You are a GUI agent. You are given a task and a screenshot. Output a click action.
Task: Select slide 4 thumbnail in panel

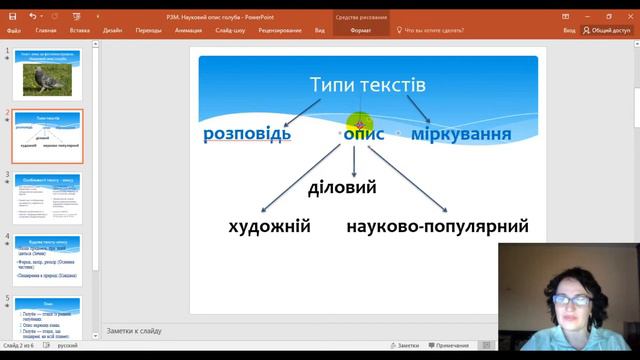coord(47,260)
